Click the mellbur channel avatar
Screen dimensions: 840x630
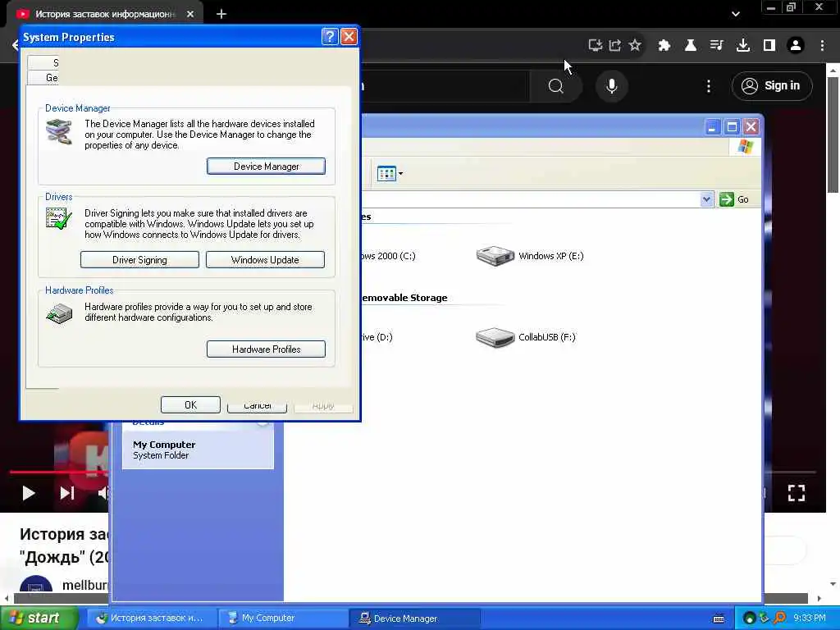tap(36, 584)
